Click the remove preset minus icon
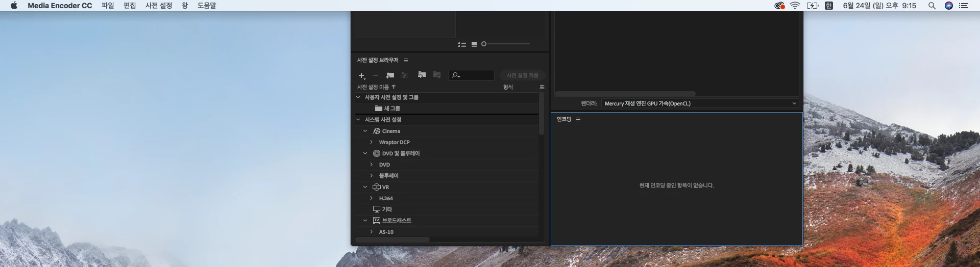The image size is (980, 267). pos(376,75)
